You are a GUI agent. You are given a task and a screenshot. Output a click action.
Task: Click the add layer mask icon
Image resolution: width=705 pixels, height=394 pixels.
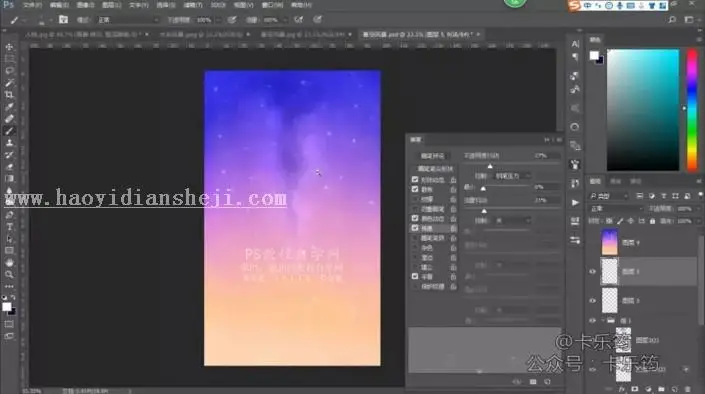[x=635, y=389]
